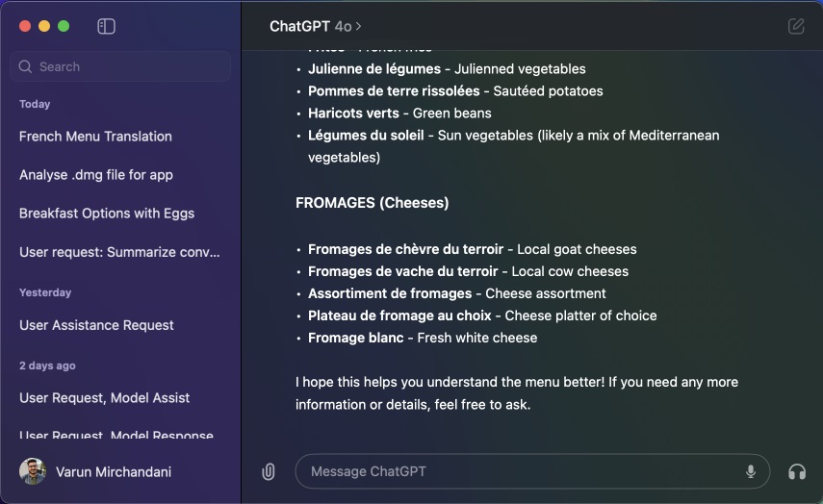Click in the Message ChatGPT input field
Screen dimensions: 823x504
coord(520,471)
